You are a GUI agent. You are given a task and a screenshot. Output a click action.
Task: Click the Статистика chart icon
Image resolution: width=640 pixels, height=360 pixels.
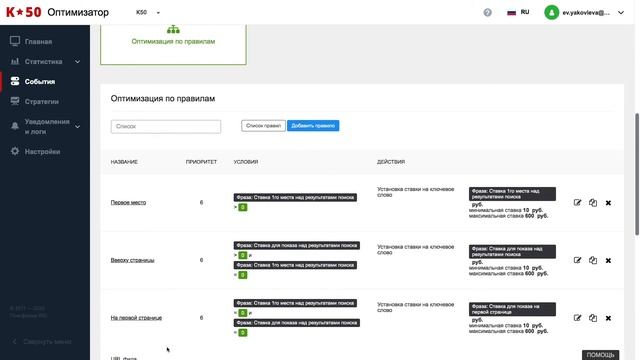pyautogui.click(x=15, y=61)
